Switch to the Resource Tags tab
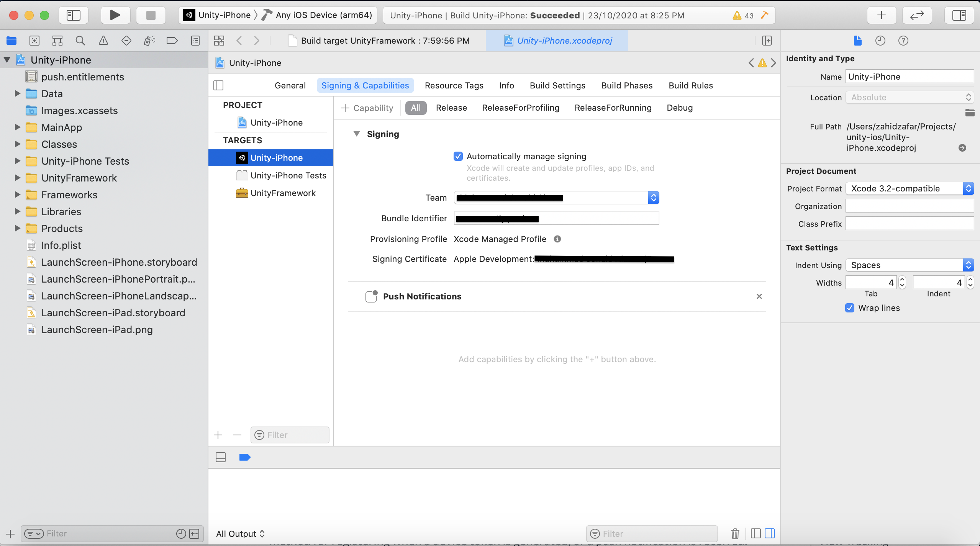980x546 pixels. (454, 85)
